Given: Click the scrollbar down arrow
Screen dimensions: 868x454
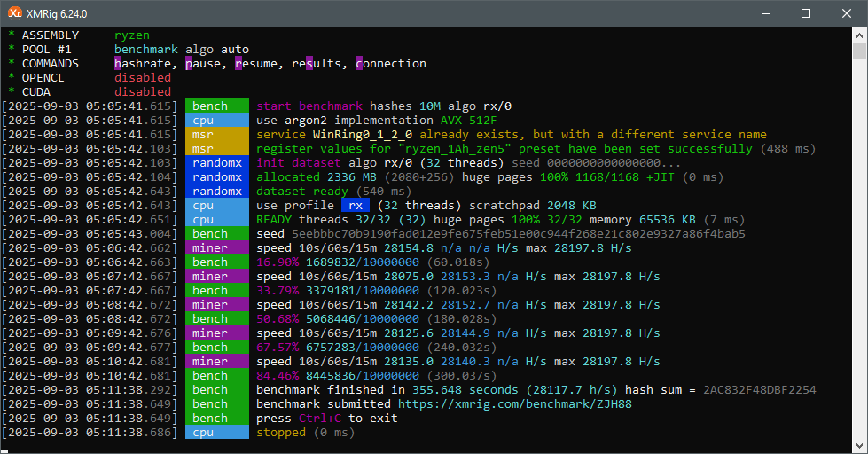Looking at the screenshot, I should click(x=859, y=445).
